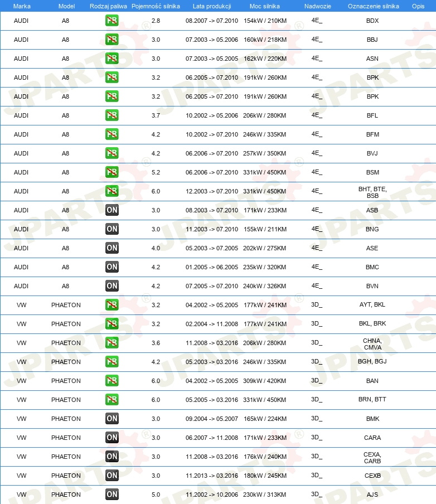Click power value 165kW / 224KM
436x504 pixels.
pyautogui.click(x=265, y=419)
